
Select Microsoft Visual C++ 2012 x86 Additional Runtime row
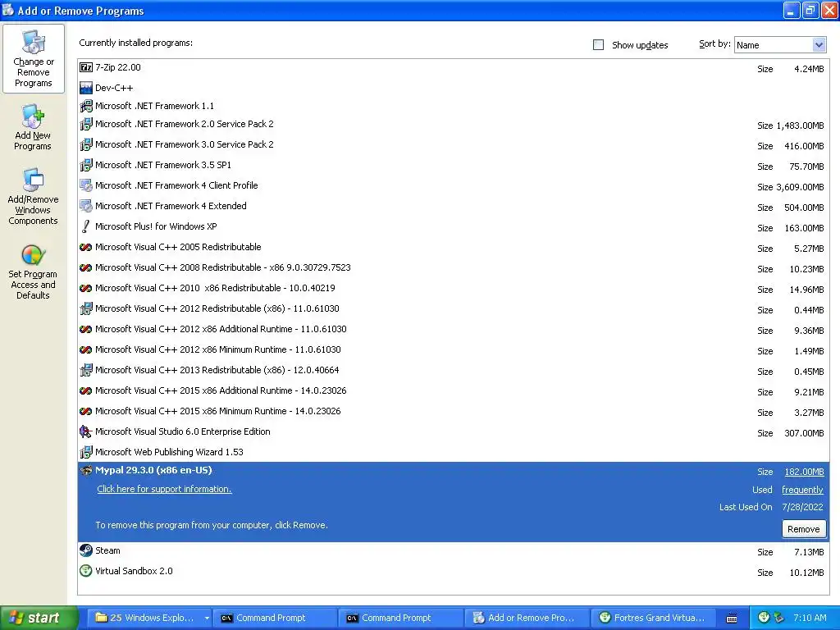pyautogui.click(x=453, y=330)
